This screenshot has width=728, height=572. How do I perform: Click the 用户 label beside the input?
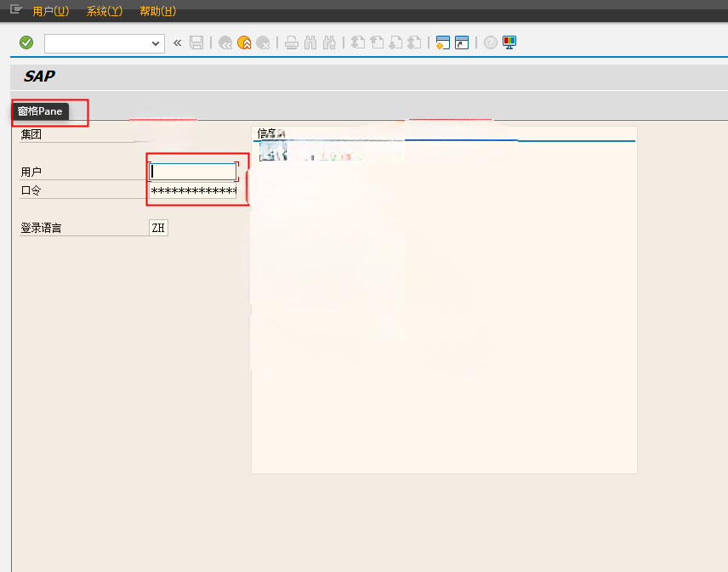31,173
